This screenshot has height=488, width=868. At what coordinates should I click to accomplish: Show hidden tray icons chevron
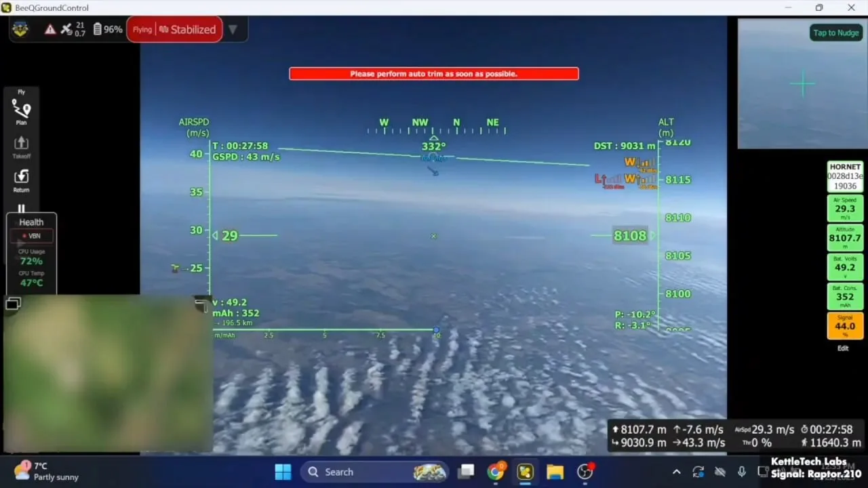[676, 472]
